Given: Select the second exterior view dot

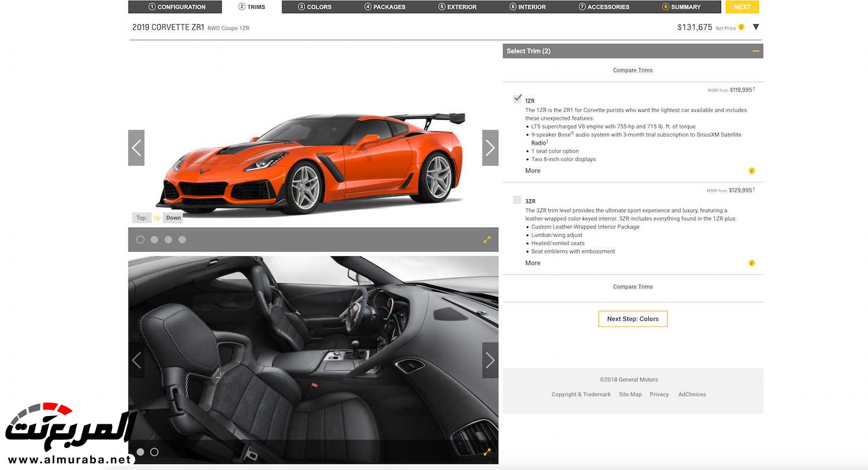Looking at the screenshot, I should coord(154,239).
